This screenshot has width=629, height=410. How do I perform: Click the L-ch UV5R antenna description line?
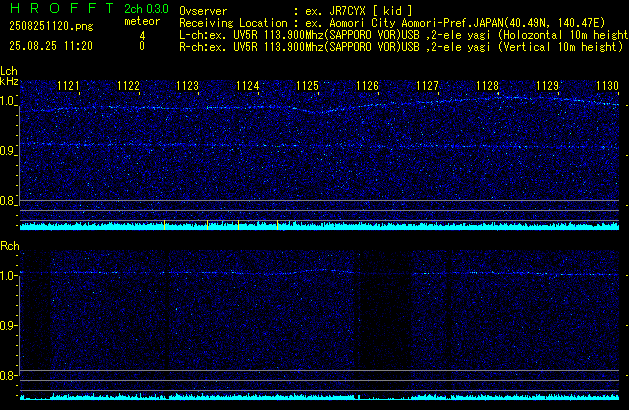tap(404, 35)
